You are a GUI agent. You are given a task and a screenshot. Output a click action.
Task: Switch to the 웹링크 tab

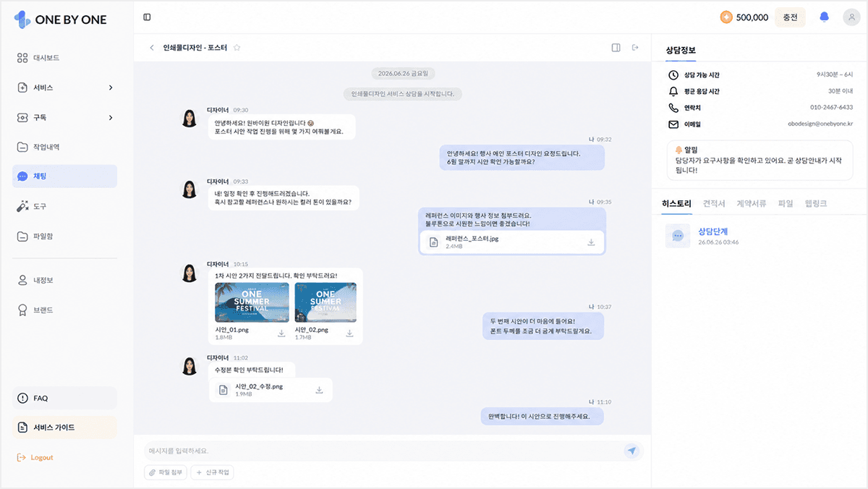tap(815, 204)
